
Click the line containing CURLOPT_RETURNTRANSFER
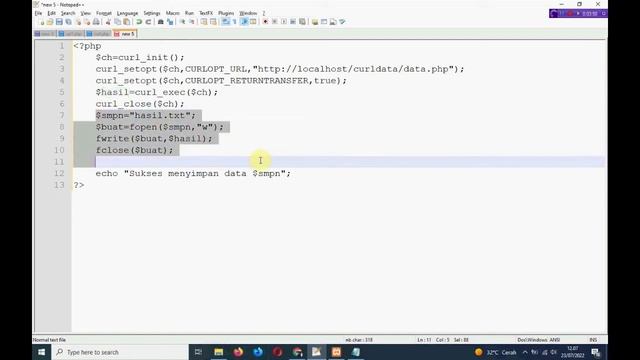click(x=221, y=81)
